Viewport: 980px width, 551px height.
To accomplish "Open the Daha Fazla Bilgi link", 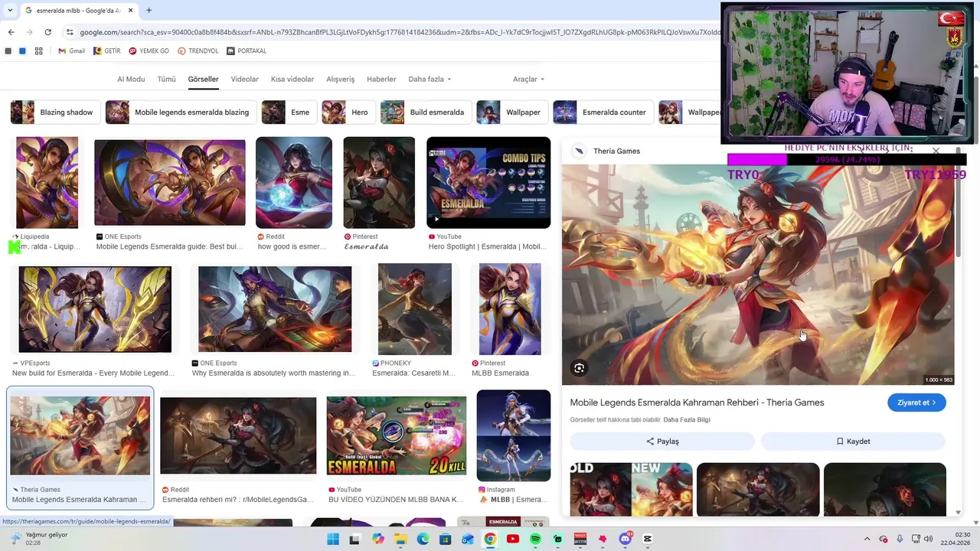I will (x=687, y=419).
